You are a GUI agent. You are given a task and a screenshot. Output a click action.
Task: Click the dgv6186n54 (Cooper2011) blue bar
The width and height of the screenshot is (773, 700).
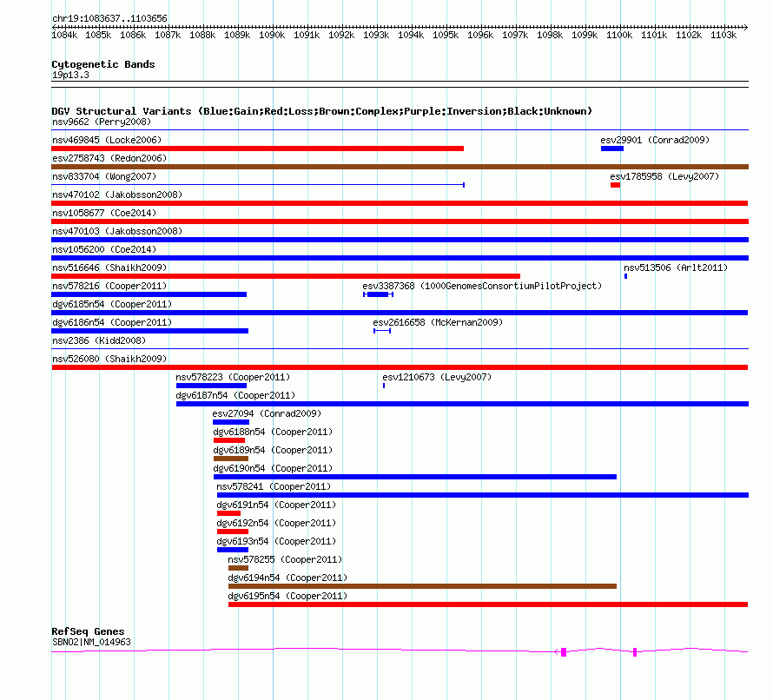tap(150, 331)
